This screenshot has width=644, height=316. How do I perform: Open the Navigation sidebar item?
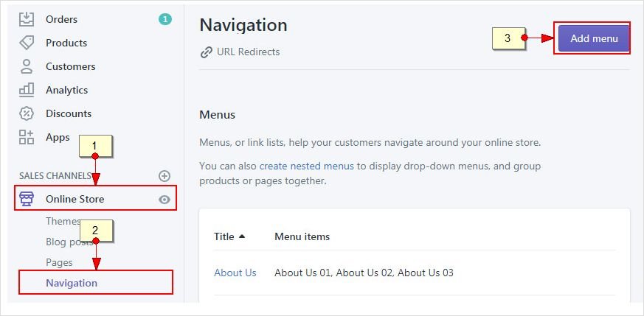click(72, 283)
